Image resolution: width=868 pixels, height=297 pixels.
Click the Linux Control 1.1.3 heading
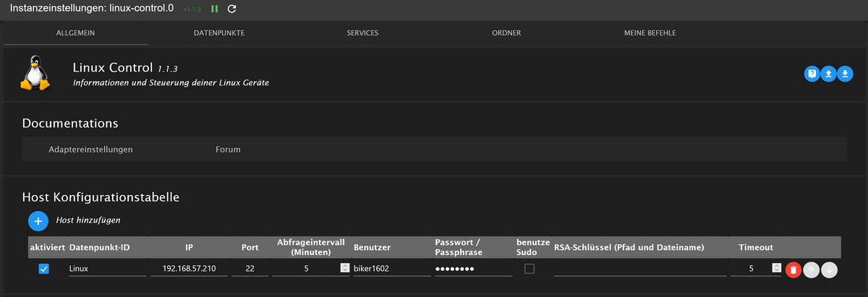[125, 67]
